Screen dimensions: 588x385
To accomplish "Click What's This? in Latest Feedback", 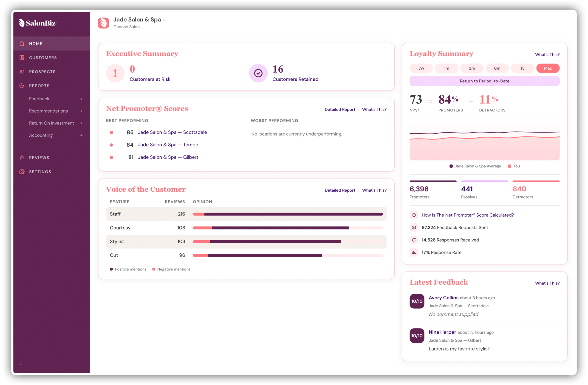I will [x=547, y=283].
